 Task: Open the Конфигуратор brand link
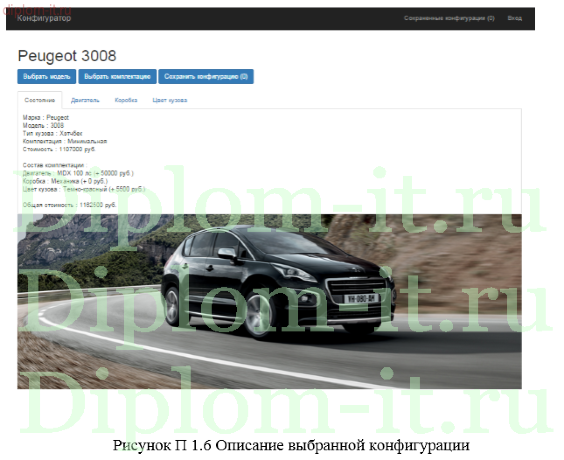pyautogui.click(x=44, y=18)
